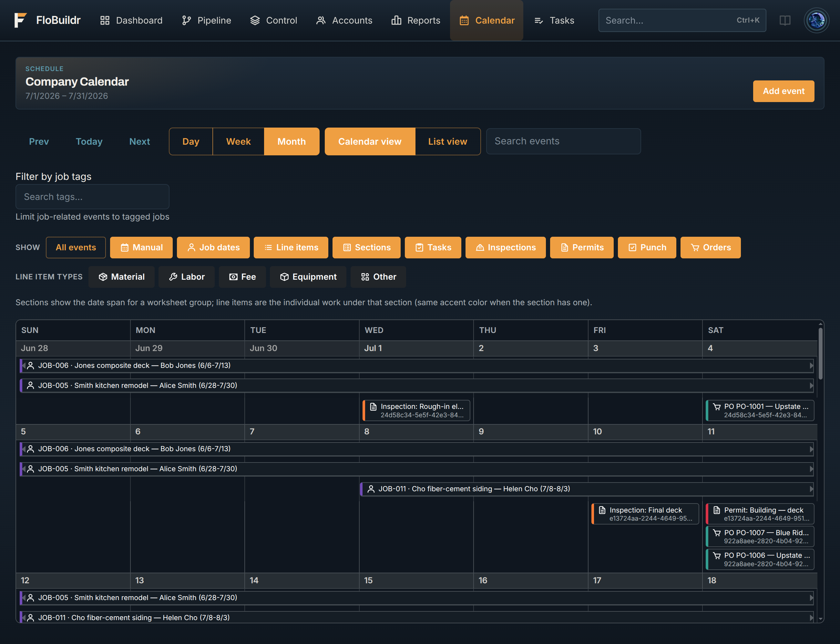Select All events filter
Image resolution: width=840 pixels, height=644 pixels.
click(76, 248)
